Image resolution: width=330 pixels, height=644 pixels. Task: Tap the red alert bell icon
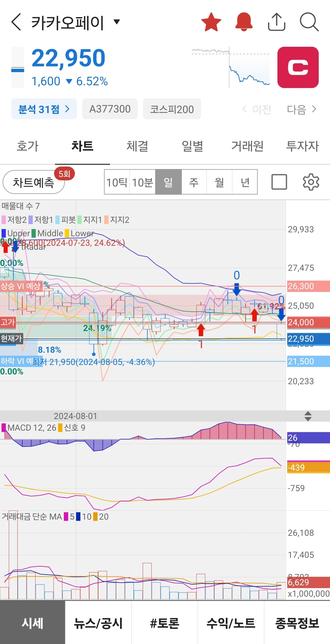click(244, 22)
